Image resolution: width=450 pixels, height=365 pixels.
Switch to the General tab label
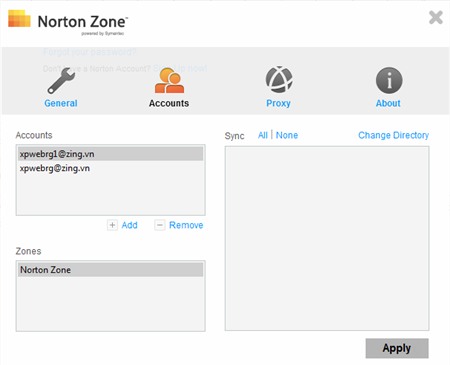[x=61, y=103]
